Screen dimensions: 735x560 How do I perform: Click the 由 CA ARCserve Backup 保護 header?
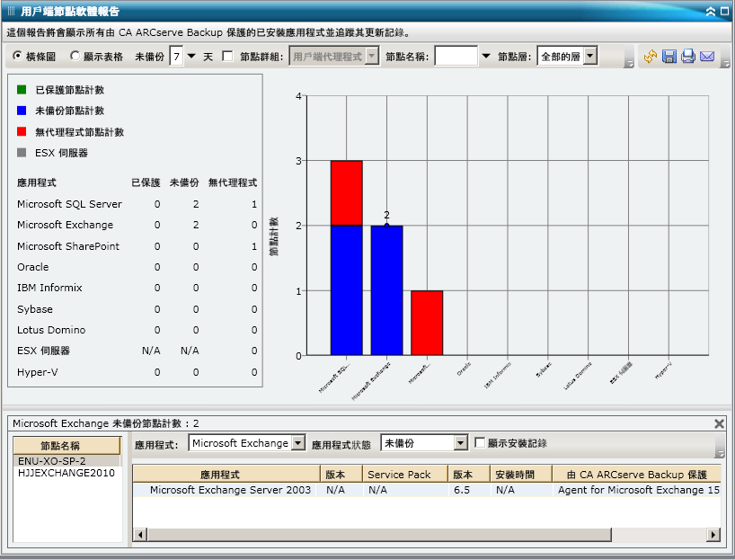pyautogui.click(x=636, y=475)
